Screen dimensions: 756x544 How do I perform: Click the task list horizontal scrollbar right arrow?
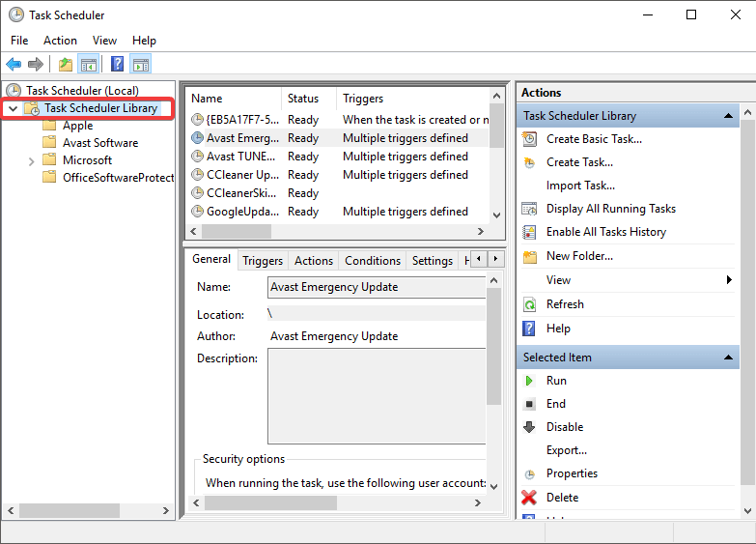[x=480, y=232]
